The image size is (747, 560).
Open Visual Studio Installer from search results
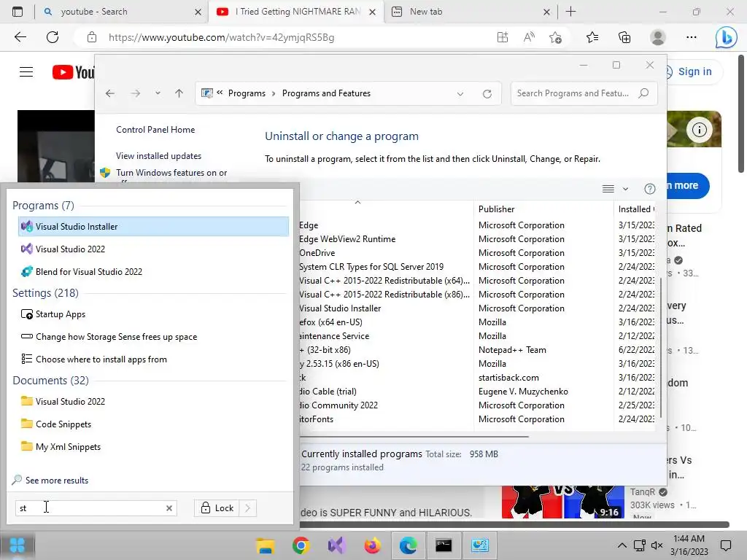pos(153,227)
